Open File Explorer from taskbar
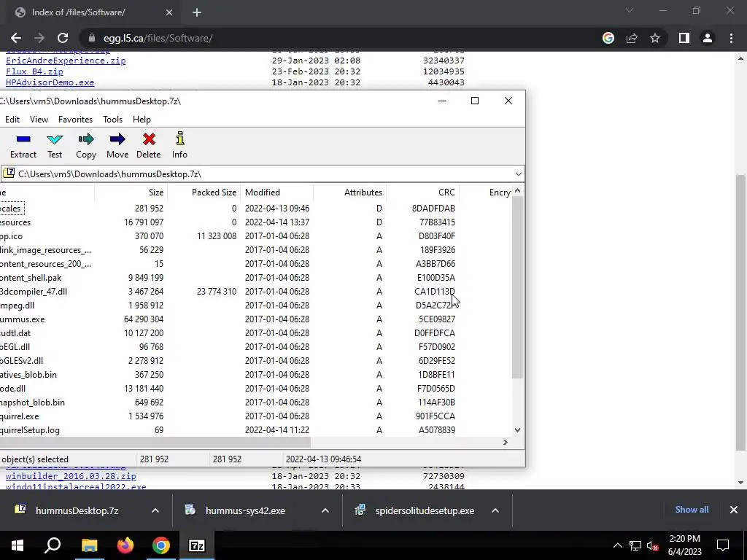This screenshot has height=560, width=747. pyautogui.click(x=89, y=545)
